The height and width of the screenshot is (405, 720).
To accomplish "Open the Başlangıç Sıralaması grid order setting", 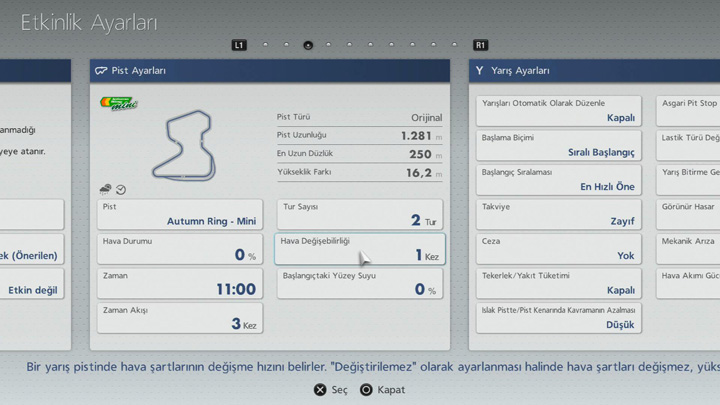I will coord(558,179).
